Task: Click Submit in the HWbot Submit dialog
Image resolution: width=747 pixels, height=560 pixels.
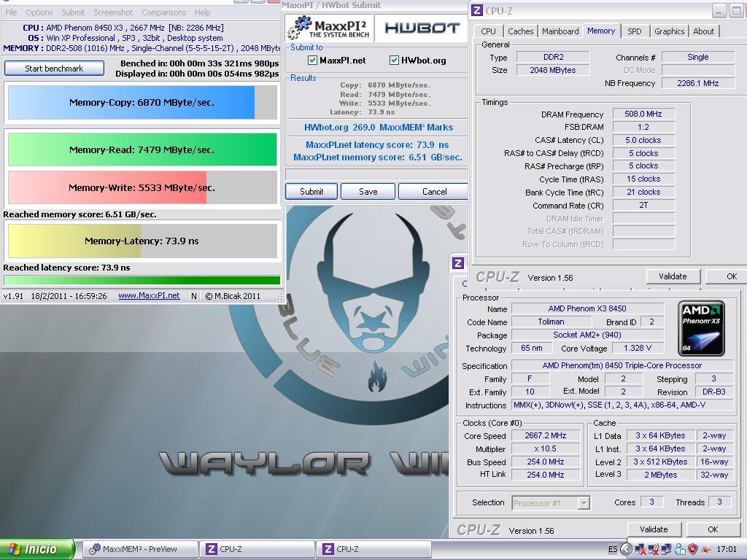Action: 311,192
